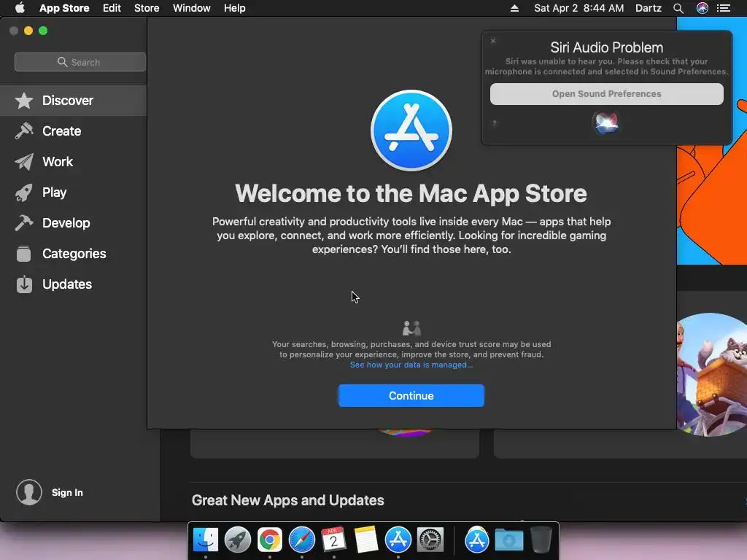
Task: Open See how your data is managed link
Action: [x=411, y=365]
